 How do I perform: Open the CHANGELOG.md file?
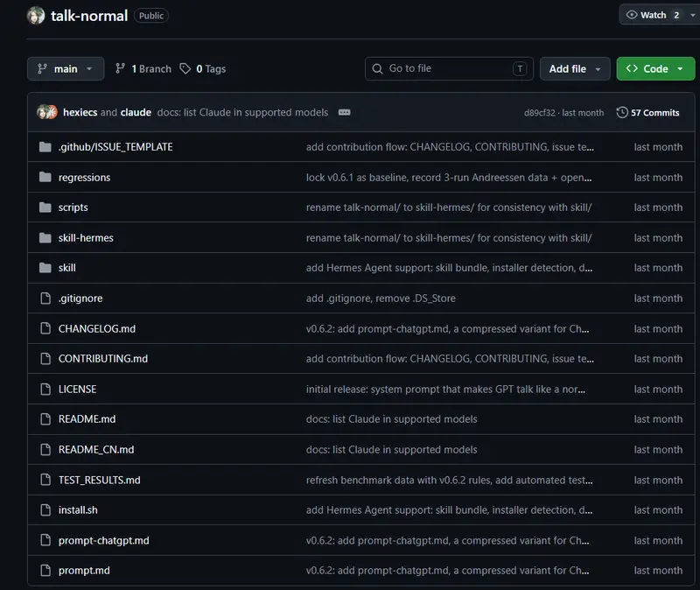coord(97,329)
